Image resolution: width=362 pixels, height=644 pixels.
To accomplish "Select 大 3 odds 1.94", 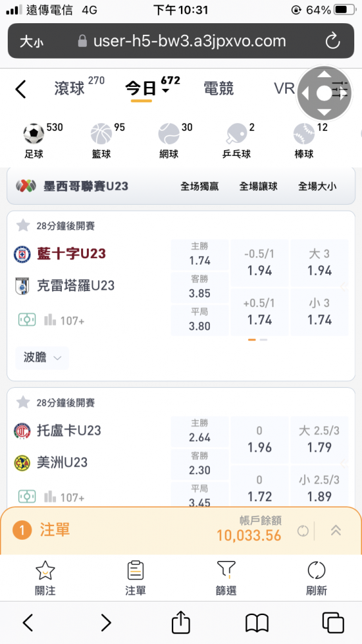I will (x=319, y=263).
